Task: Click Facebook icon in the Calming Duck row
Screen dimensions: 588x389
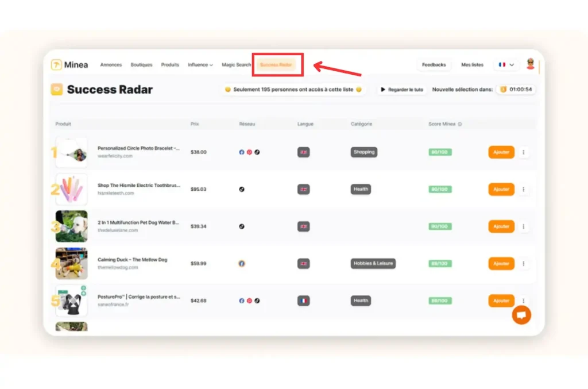Action: pos(242,263)
